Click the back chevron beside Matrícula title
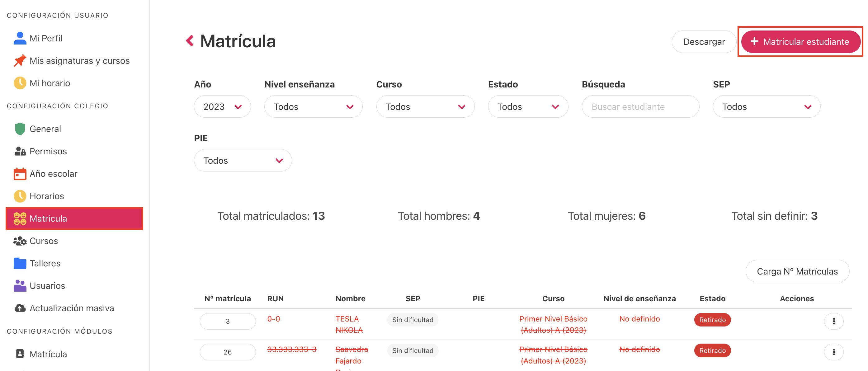This screenshot has width=868, height=371. (x=190, y=41)
